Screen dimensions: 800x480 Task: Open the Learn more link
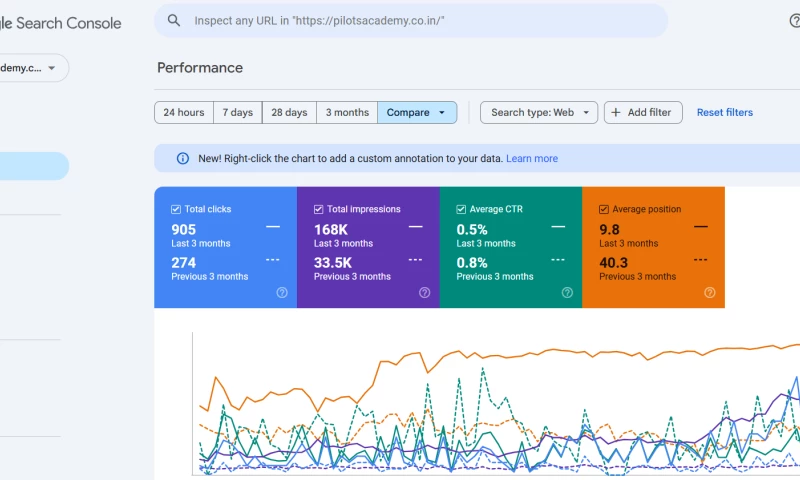coord(532,158)
